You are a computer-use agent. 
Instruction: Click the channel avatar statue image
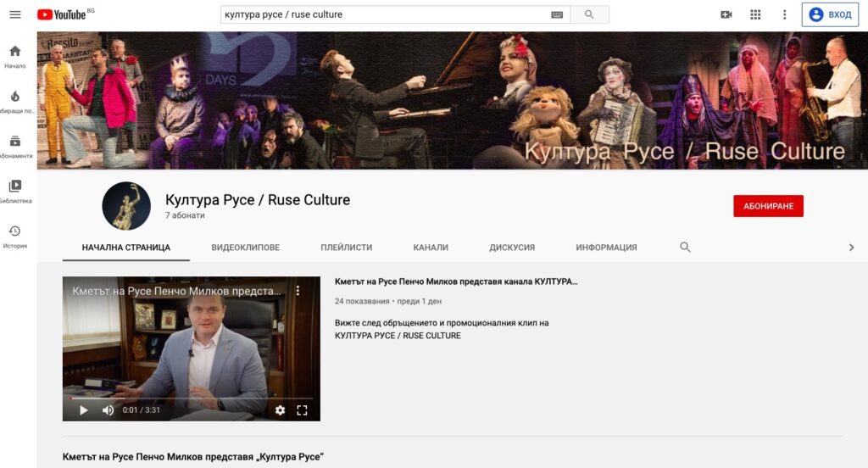[126, 206]
